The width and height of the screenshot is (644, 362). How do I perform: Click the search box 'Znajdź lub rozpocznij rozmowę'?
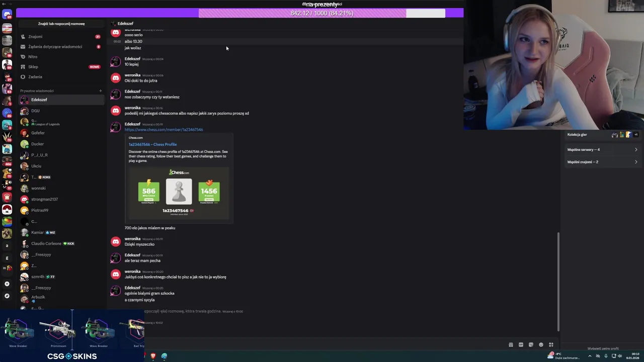point(61,24)
